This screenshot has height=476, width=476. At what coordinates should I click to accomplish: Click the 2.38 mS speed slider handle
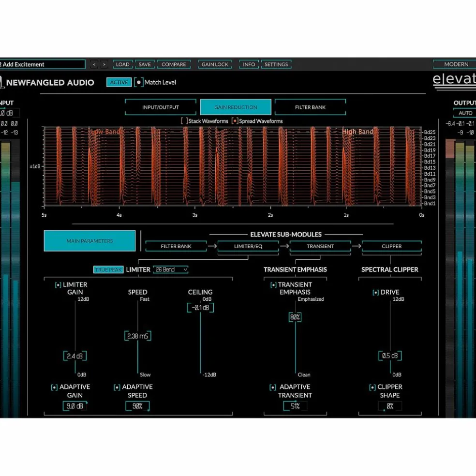(x=138, y=336)
